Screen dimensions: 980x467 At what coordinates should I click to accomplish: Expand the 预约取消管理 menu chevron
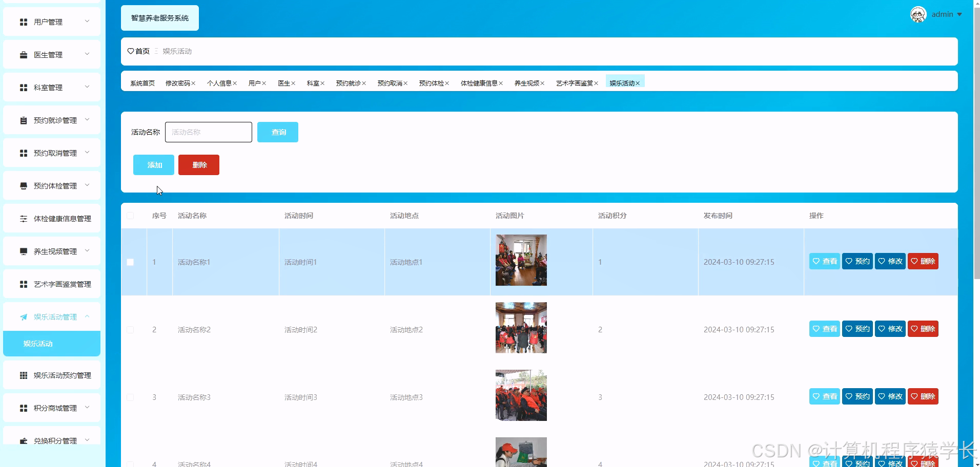pos(87,152)
